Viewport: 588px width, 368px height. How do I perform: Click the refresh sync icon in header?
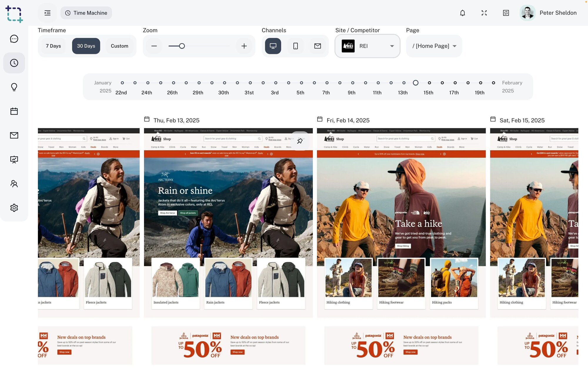click(506, 13)
